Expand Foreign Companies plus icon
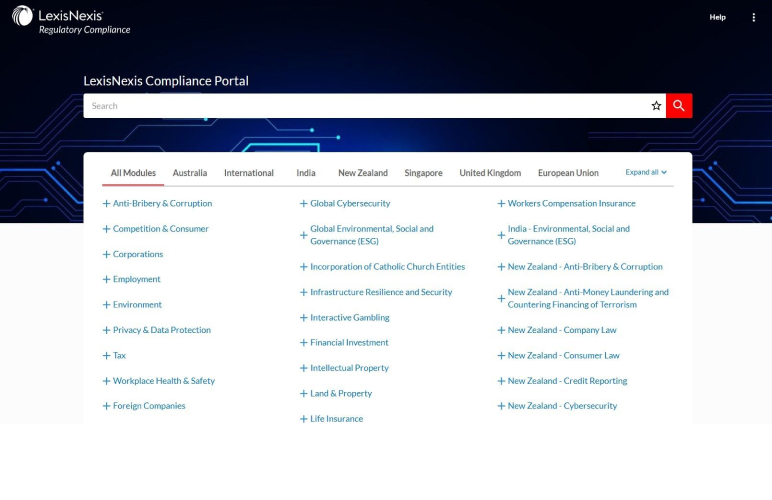The height and width of the screenshot is (500, 772). pyautogui.click(x=106, y=406)
